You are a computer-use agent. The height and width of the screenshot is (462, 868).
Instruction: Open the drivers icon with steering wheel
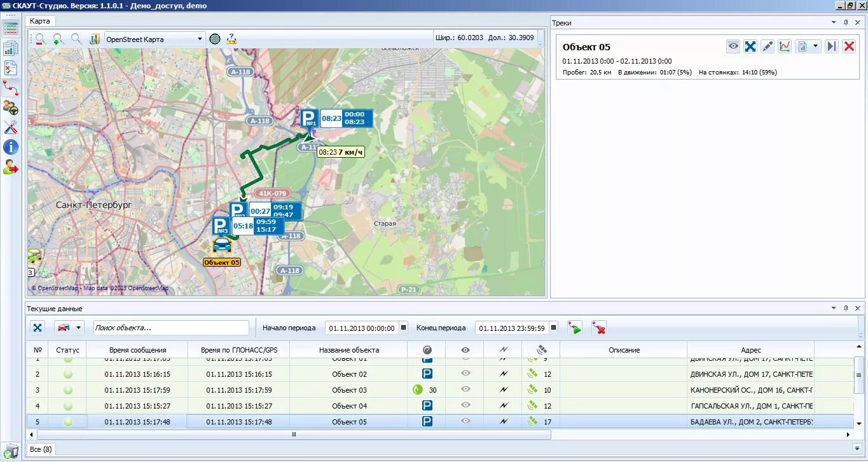(x=10, y=108)
